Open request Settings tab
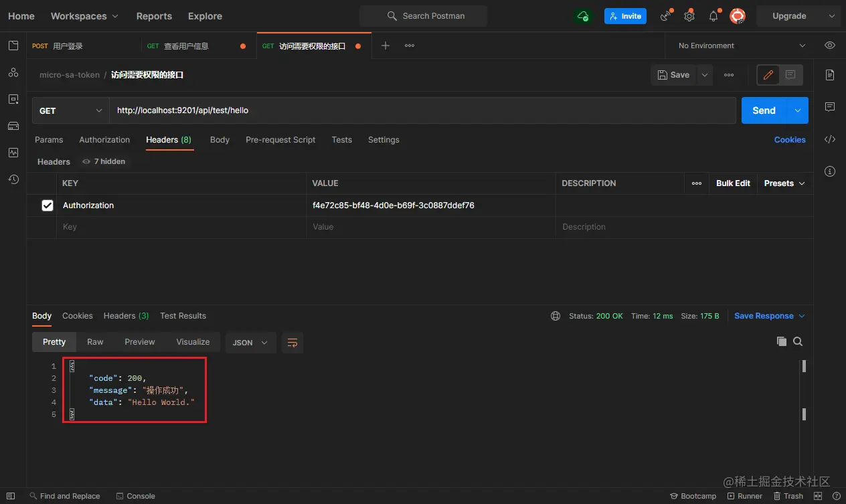846x504 pixels. [384, 140]
